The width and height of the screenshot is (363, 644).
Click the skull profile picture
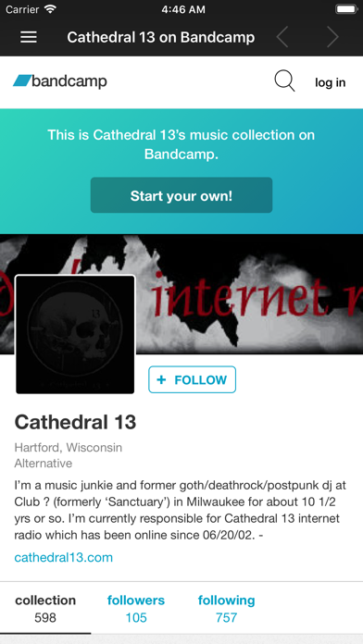click(75, 335)
